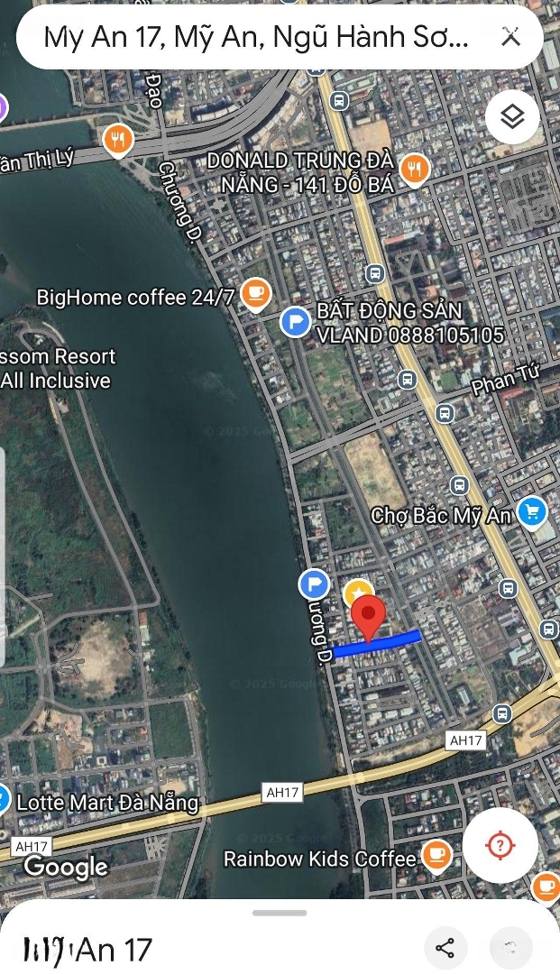Screen dimensions: 560x974
Task: Select the restaurant marker near Trần Thị Lý bridge
Action: coord(118,140)
